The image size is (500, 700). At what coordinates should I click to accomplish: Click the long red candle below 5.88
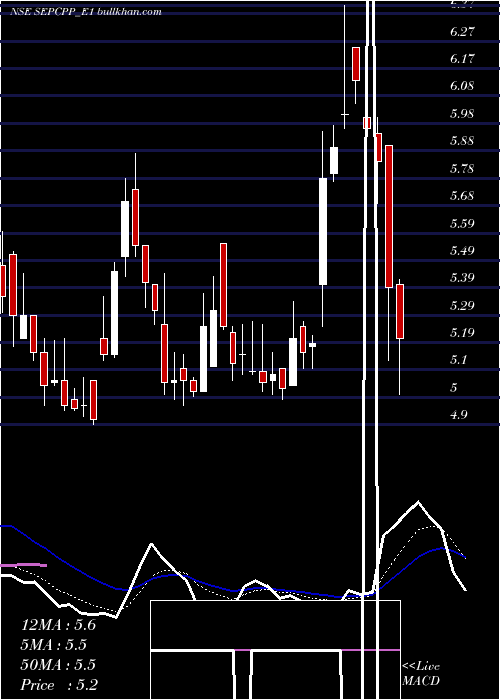[389, 217]
